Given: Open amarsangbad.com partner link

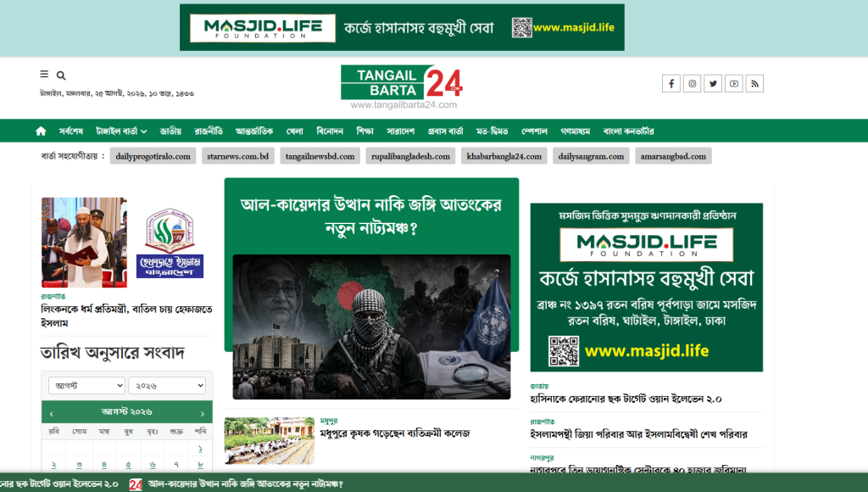Looking at the screenshot, I should [x=673, y=156].
